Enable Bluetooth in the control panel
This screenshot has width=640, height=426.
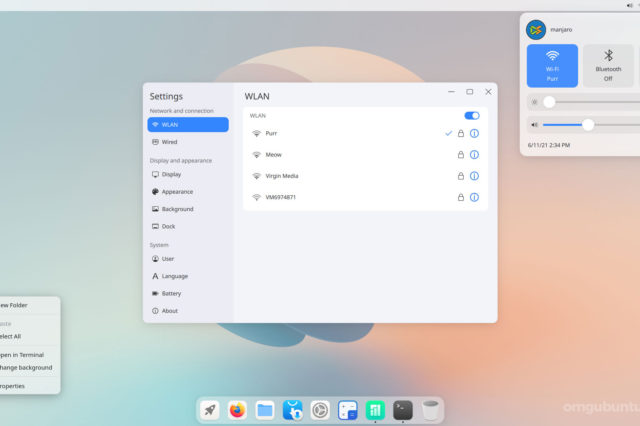pyautogui.click(x=608, y=65)
